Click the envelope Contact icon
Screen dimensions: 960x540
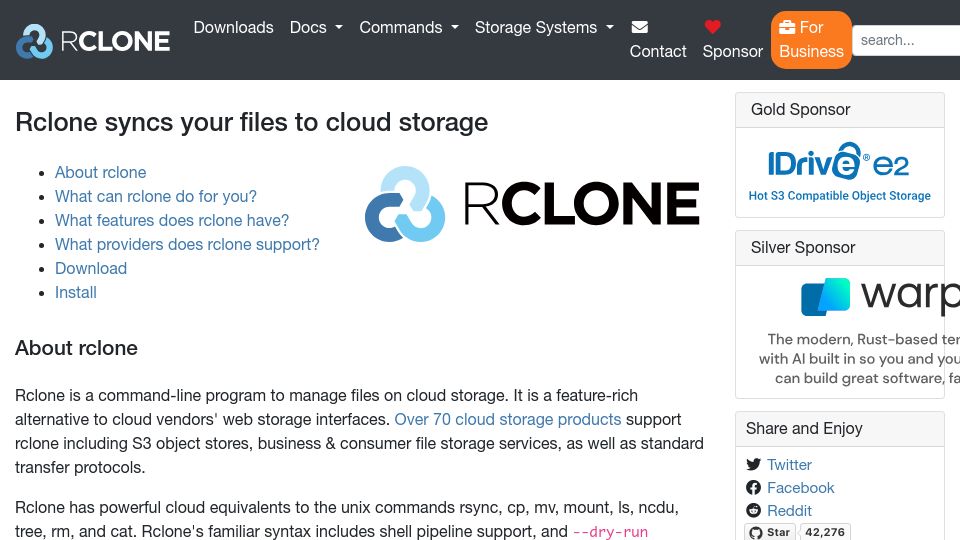coord(640,27)
